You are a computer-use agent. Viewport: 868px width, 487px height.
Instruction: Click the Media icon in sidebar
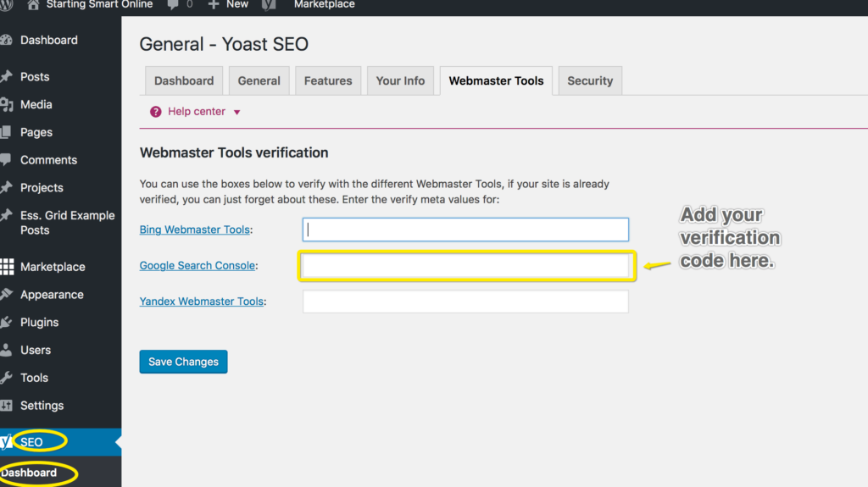coord(6,104)
